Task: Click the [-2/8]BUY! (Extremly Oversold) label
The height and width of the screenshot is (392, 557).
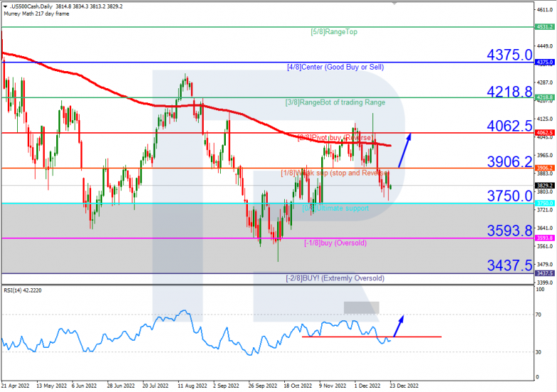Action: coord(335,278)
